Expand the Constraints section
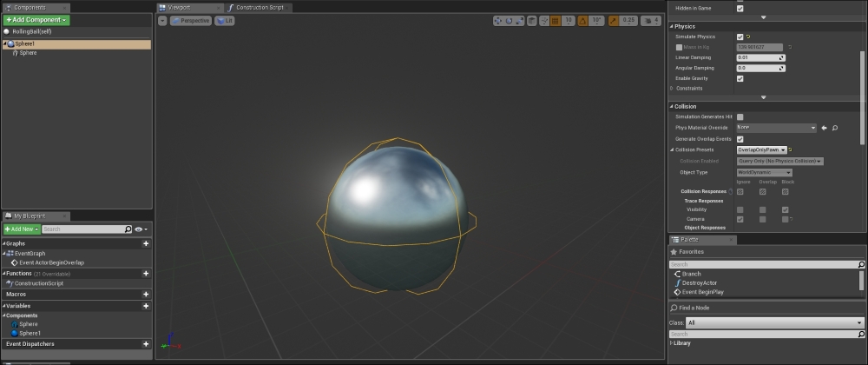Viewport: 868px width, 365px height. click(x=672, y=89)
